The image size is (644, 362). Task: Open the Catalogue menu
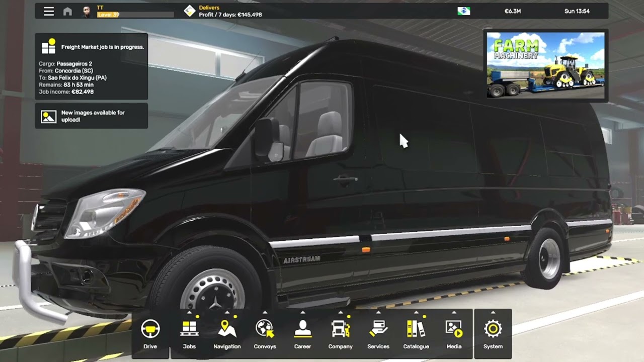click(416, 334)
